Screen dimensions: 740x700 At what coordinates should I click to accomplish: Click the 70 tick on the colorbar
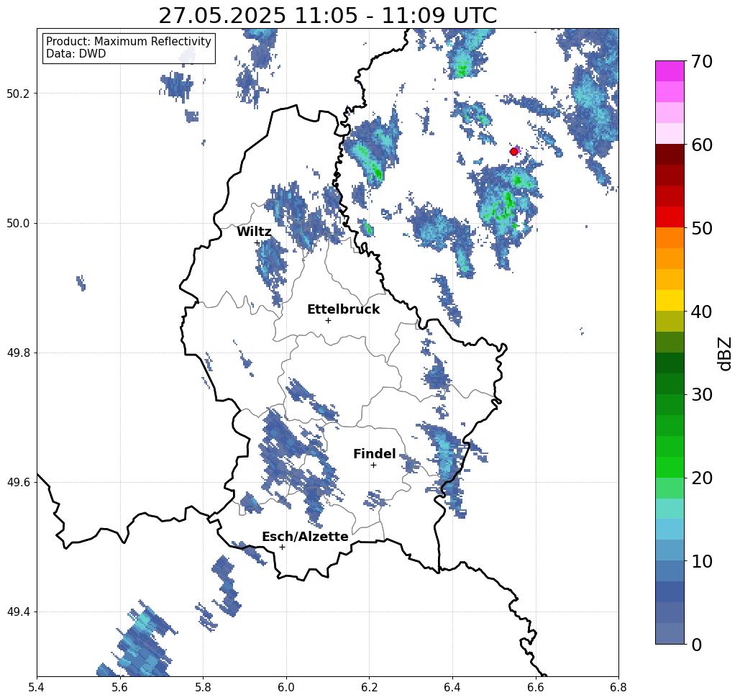tap(701, 61)
